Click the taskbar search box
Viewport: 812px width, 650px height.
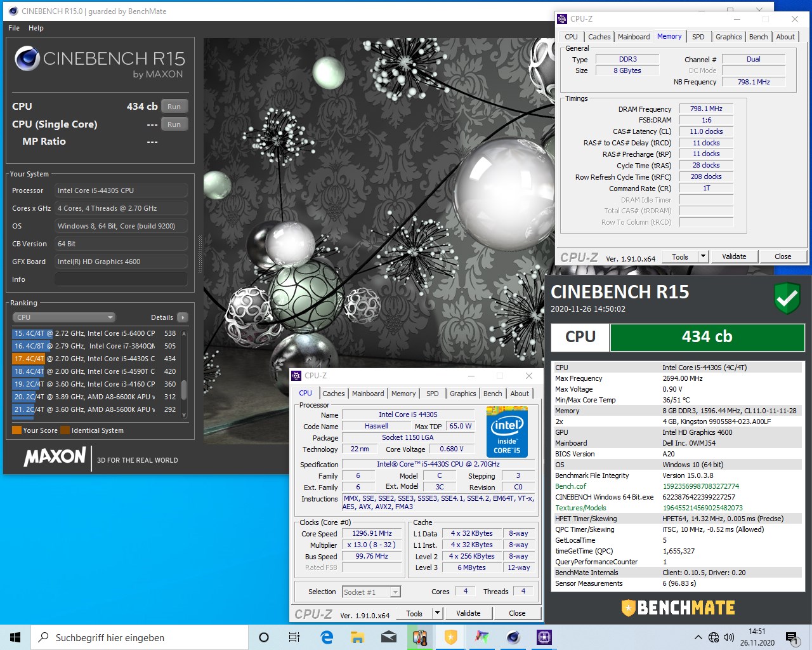(140, 637)
